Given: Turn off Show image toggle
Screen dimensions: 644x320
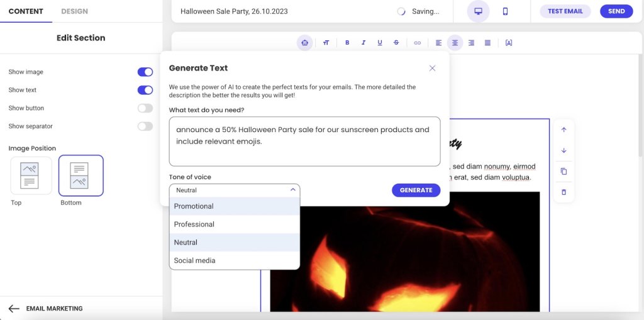Looking at the screenshot, I should [145, 72].
